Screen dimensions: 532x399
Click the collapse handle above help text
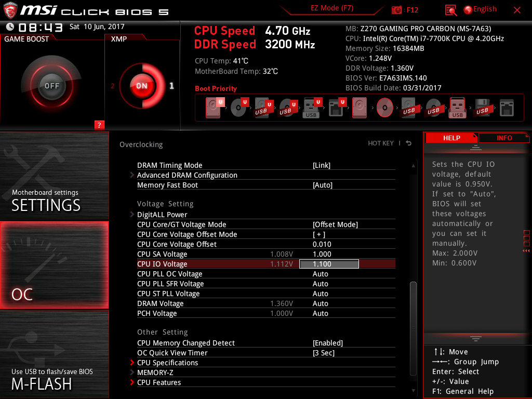click(476, 147)
